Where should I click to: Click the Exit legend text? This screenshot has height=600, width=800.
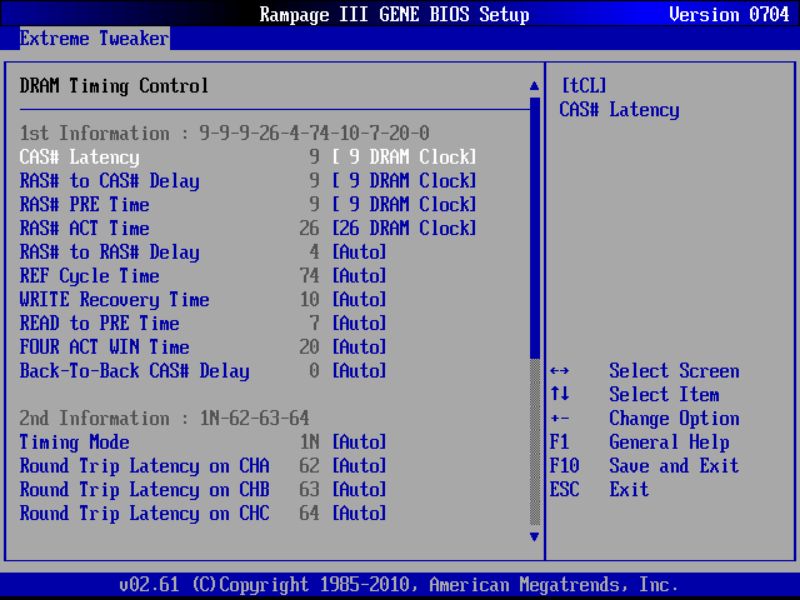coord(629,490)
